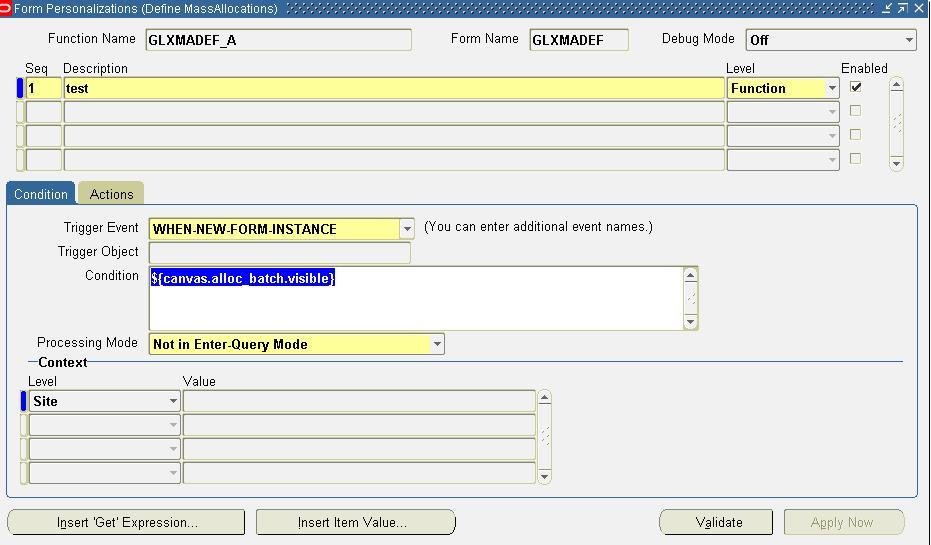Maximize the Form Personalizations window

click(x=902, y=8)
